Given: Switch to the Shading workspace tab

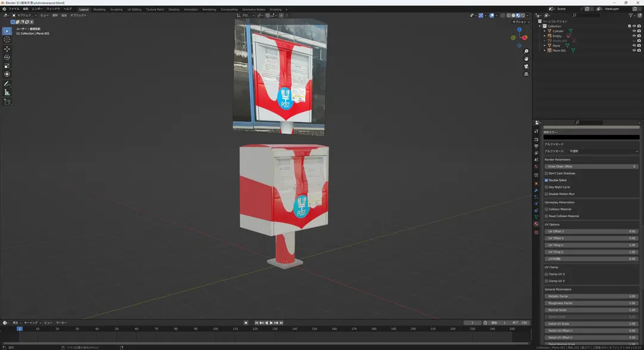Looking at the screenshot, I should pos(174,9).
